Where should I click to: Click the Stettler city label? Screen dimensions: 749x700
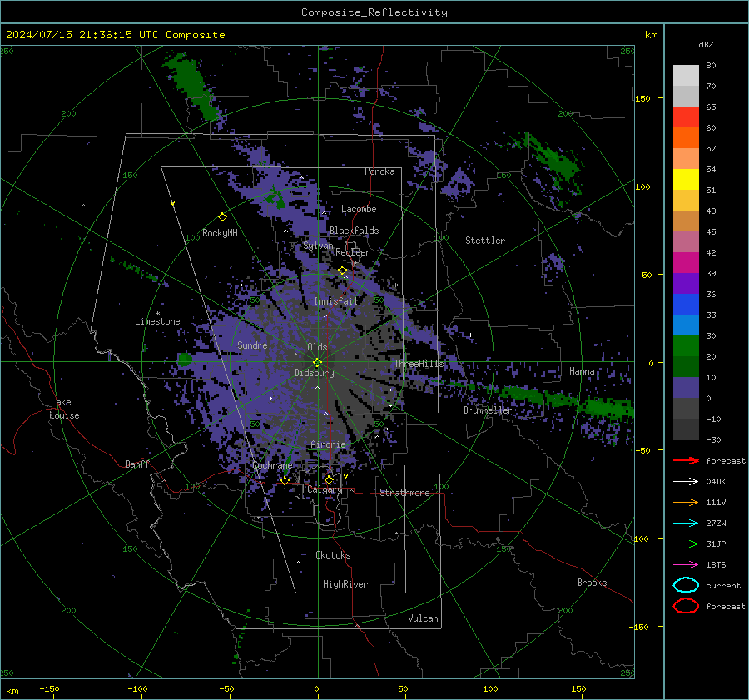pyautogui.click(x=485, y=241)
